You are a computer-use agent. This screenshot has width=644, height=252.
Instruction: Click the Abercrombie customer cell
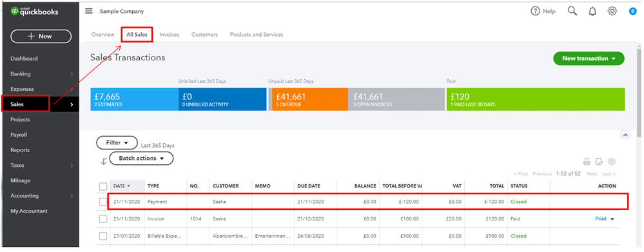tap(230, 236)
